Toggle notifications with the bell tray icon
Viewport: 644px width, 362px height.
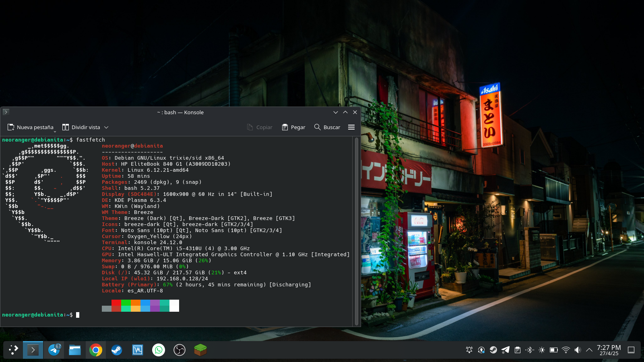click(x=469, y=350)
